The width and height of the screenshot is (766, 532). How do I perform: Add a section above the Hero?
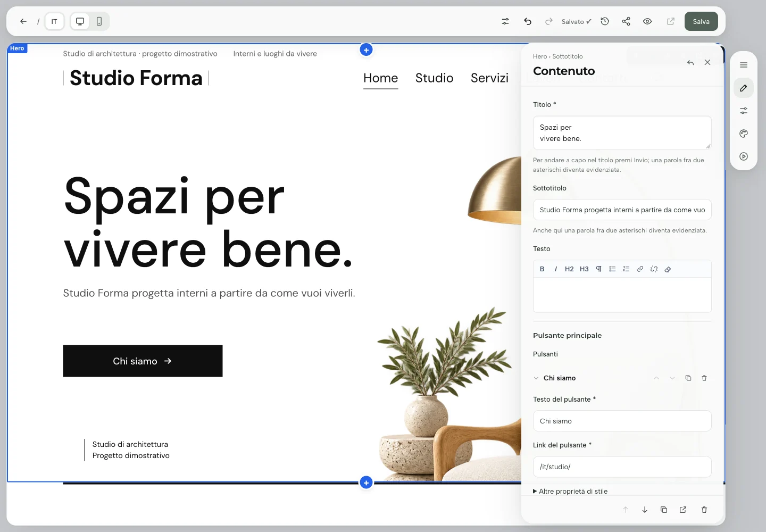click(x=366, y=49)
